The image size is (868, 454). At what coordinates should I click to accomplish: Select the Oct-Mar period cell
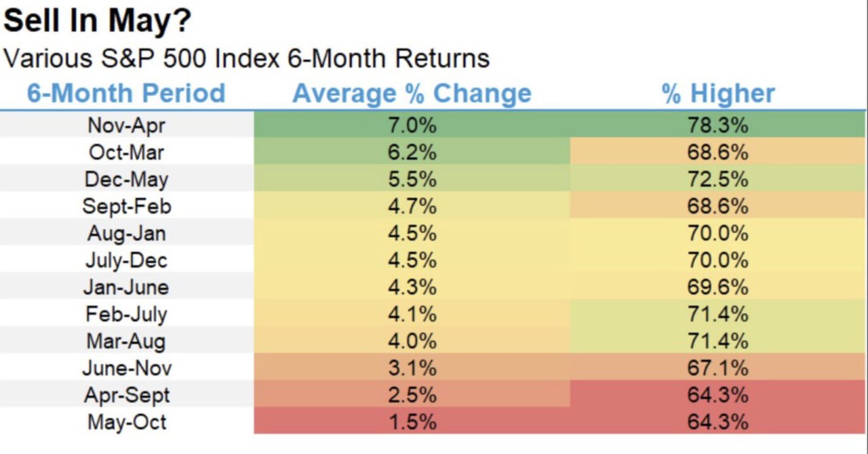127,152
